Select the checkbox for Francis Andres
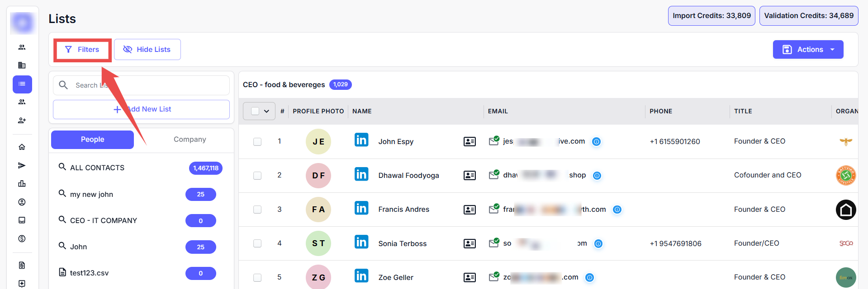 (257, 210)
